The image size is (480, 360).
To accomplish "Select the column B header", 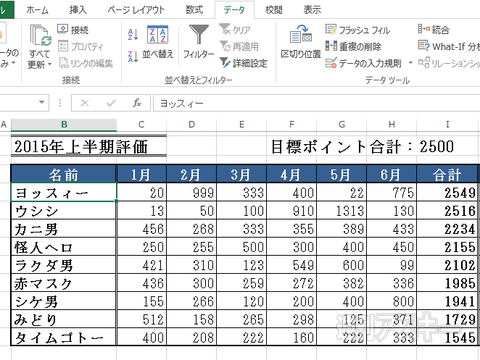I will click(64, 125).
